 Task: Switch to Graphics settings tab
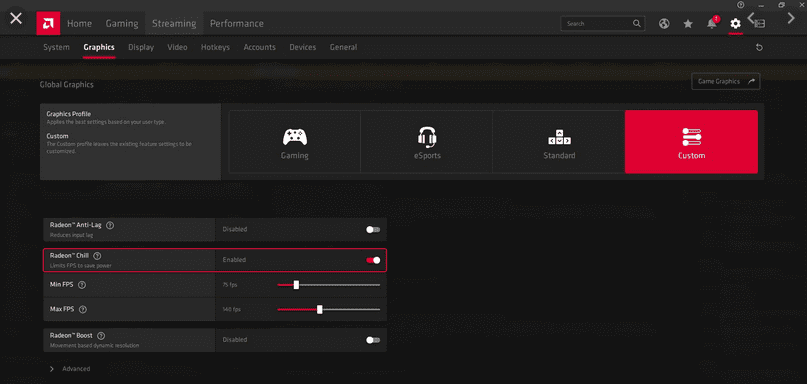(x=99, y=47)
